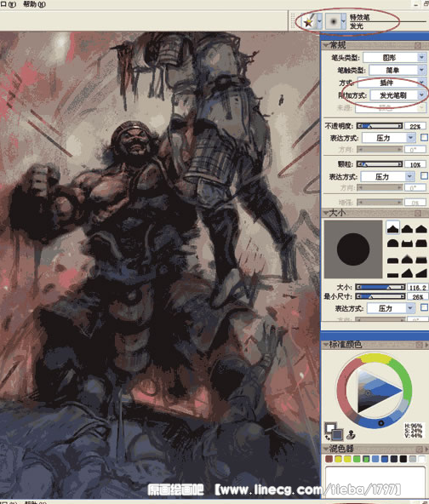Adjust the 颗粒 slider
This screenshot has width=429, height=504.
click(x=380, y=164)
